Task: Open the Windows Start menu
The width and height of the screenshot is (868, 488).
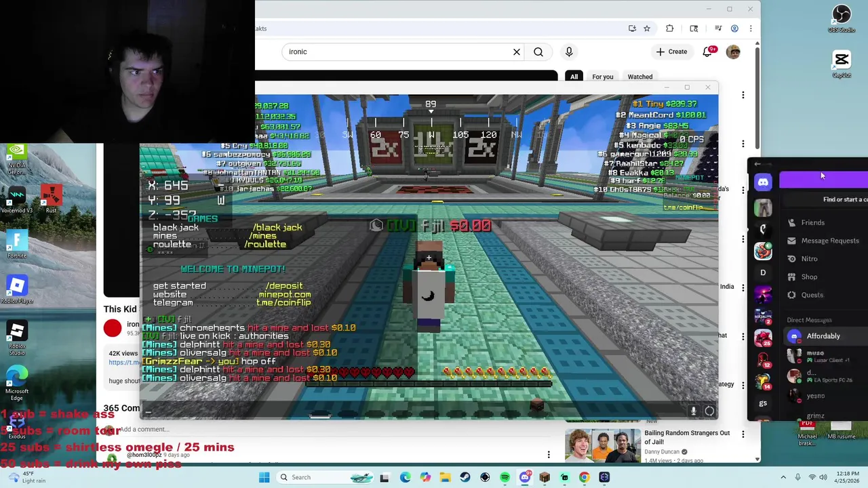Action: tap(264, 477)
